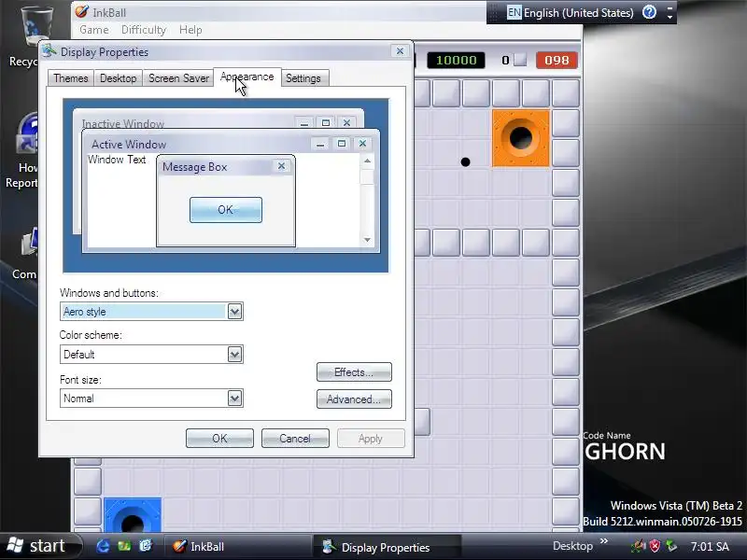Click the language bar minimize control
This screenshot has width=747, height=560.
coord(669,8)
